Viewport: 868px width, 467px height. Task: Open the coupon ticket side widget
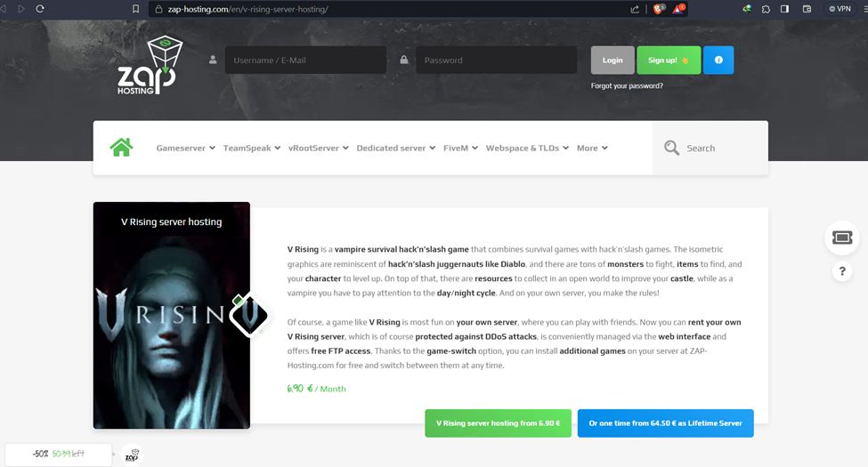pos(841,238)
